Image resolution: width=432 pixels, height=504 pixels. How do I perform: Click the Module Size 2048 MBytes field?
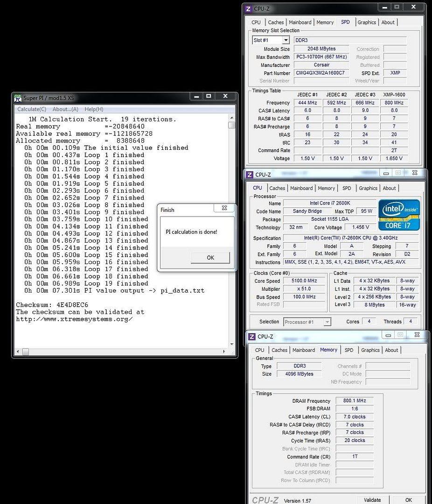coord(321,49)
